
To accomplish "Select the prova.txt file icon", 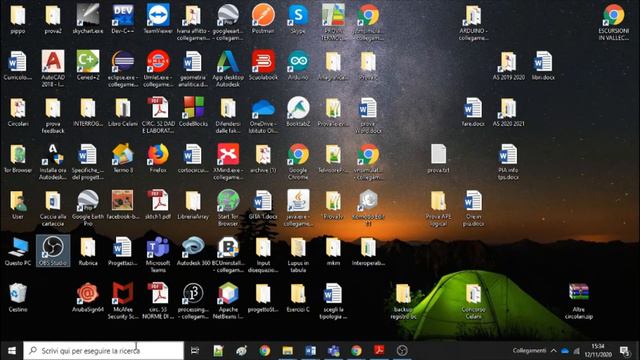I will pos(438,158).
